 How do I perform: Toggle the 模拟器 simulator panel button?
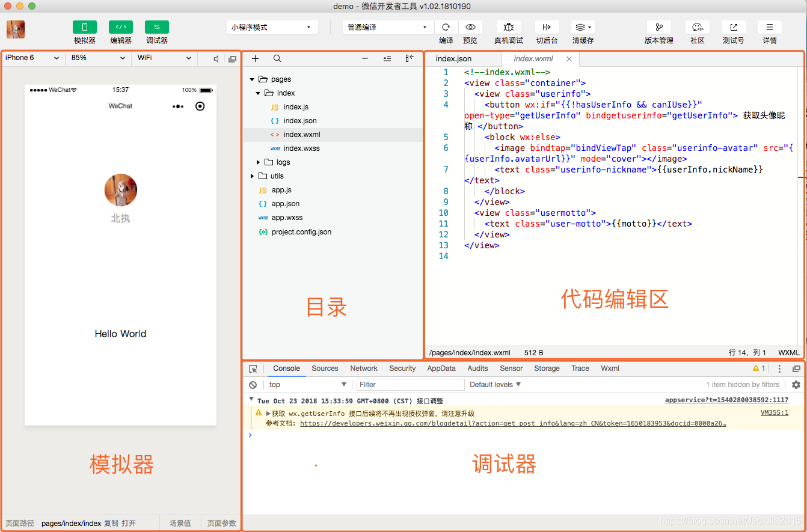pos(85,27)
